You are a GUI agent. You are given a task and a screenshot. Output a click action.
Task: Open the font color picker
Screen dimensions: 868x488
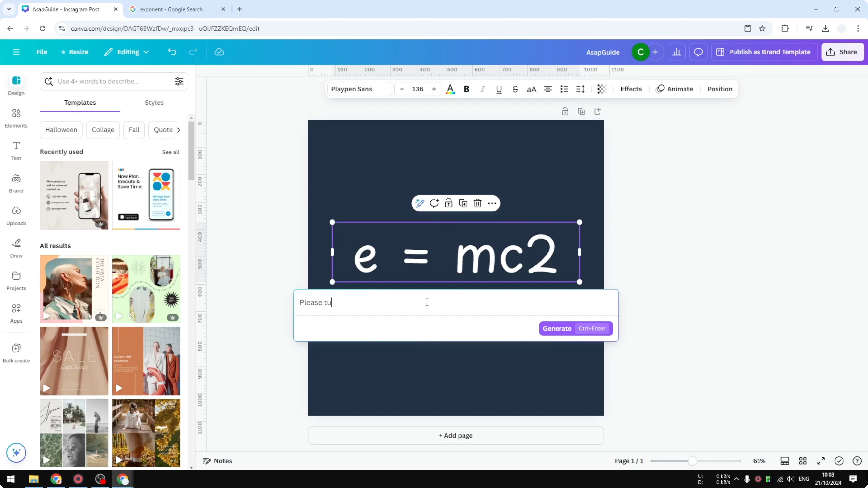(450, 89)
